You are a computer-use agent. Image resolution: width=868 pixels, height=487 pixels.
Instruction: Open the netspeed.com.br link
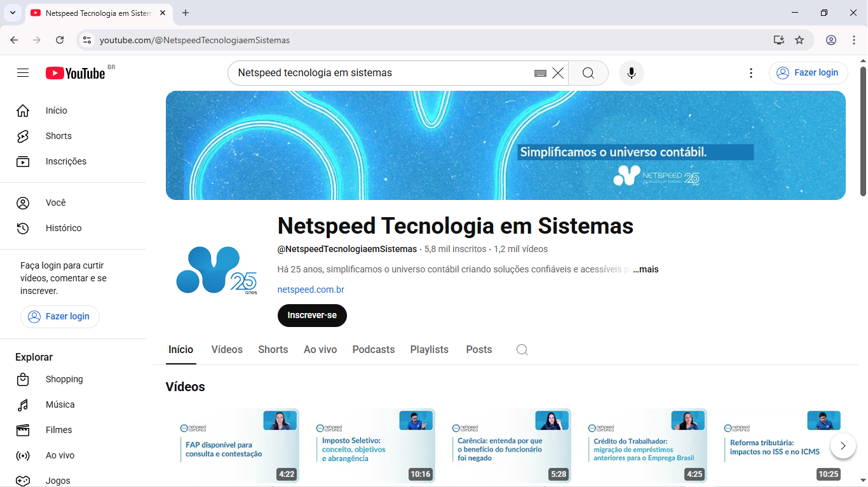311,290
